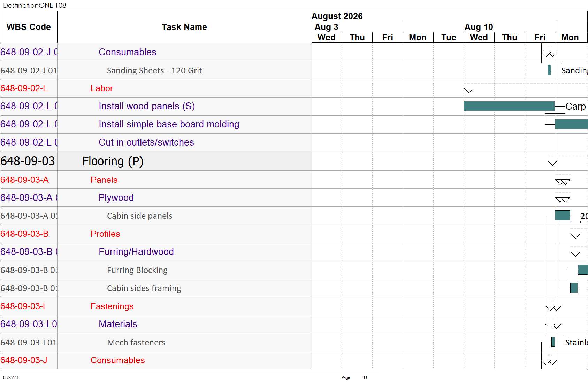Click the Furring/Hardwood summary triangle marker
Image resolution: width=588 pixels, height=382 pixels.
point(575,254)
